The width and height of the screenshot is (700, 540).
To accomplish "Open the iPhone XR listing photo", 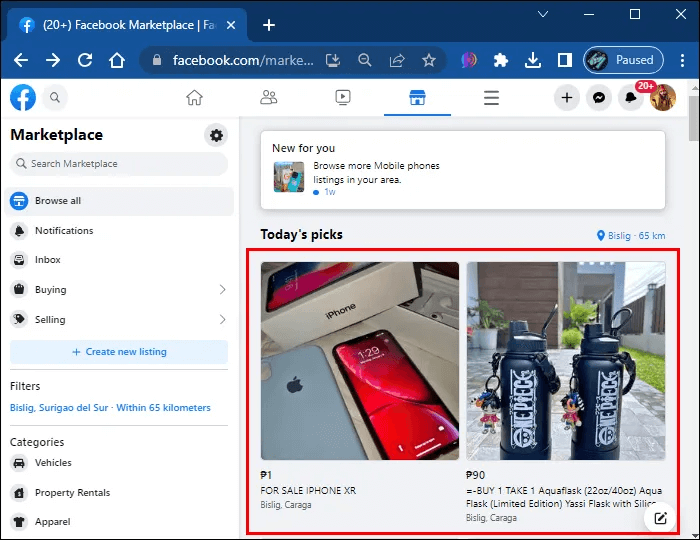I will click(x=360, y=361).
